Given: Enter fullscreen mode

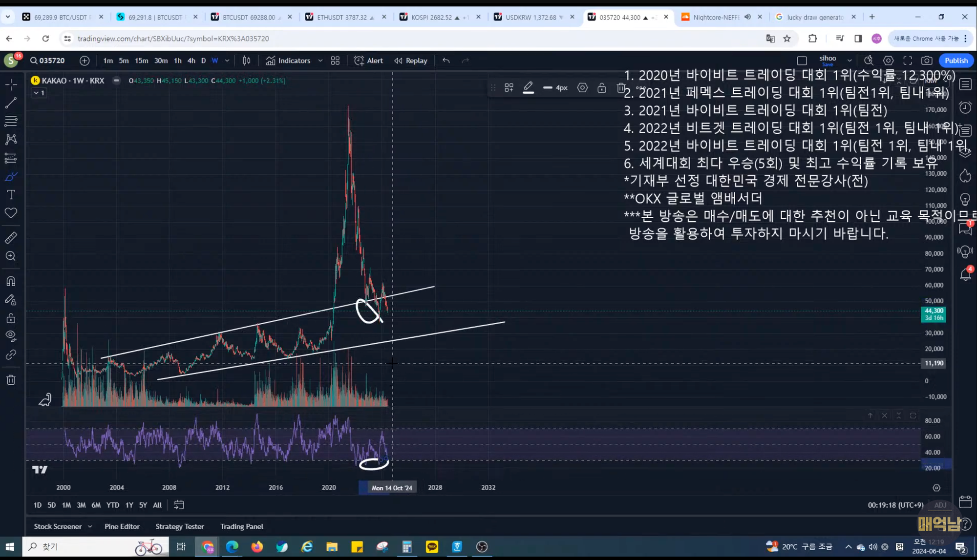Looking at the screenshot, I should coord(908,61).
